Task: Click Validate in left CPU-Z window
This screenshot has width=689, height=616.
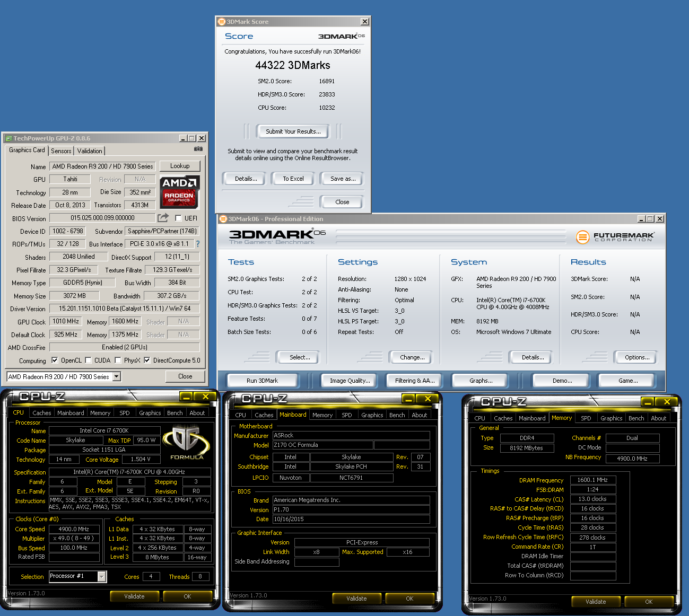Action: pyautogui.click(x=134, y=596)
